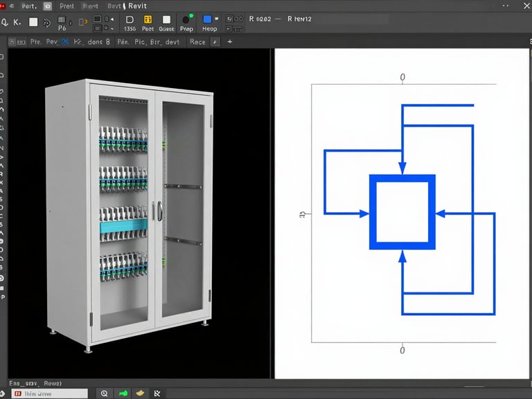Click the R 0202 field
532x399 pixels.
(260, 19)
